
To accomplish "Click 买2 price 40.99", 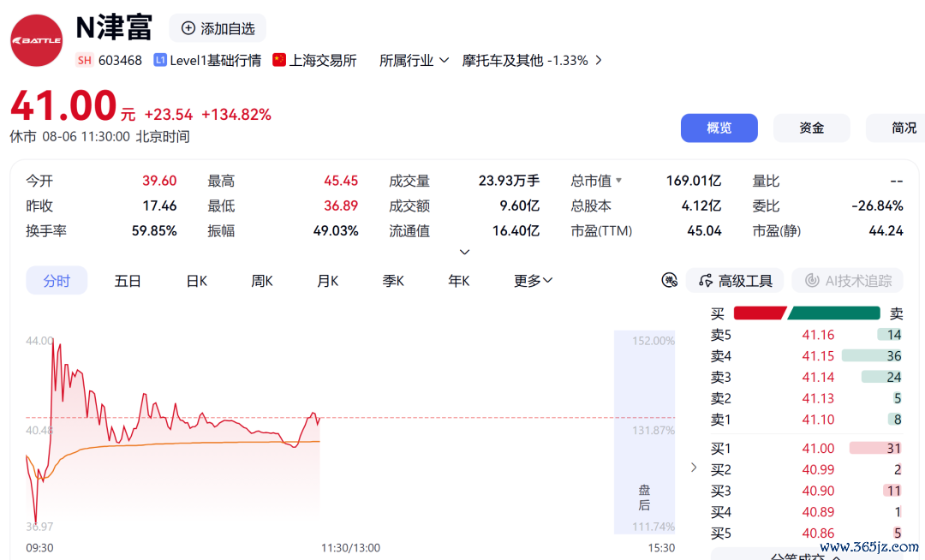I will point(818,470).
